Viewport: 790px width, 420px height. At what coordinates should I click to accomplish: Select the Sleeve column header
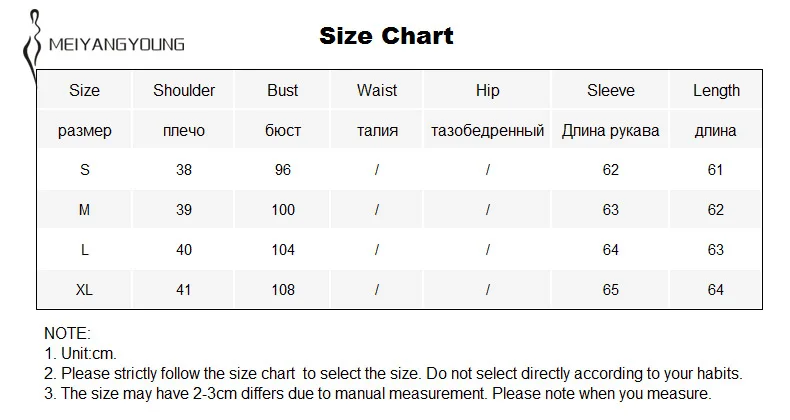[611, 90]
